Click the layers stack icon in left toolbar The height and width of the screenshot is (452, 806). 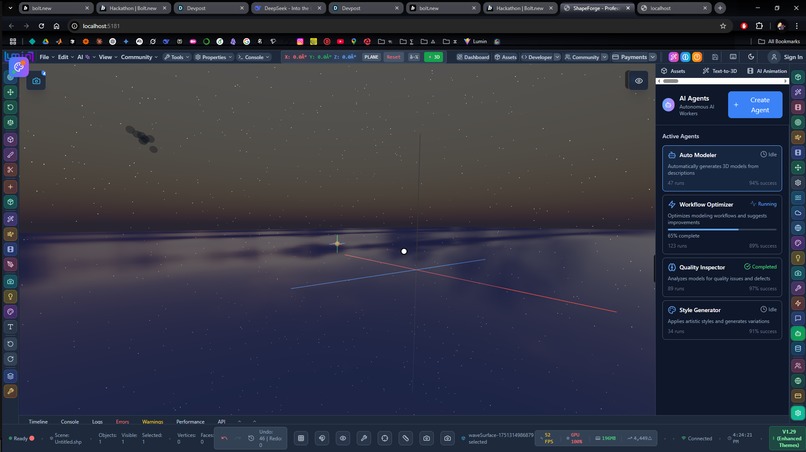coord(10,376)
